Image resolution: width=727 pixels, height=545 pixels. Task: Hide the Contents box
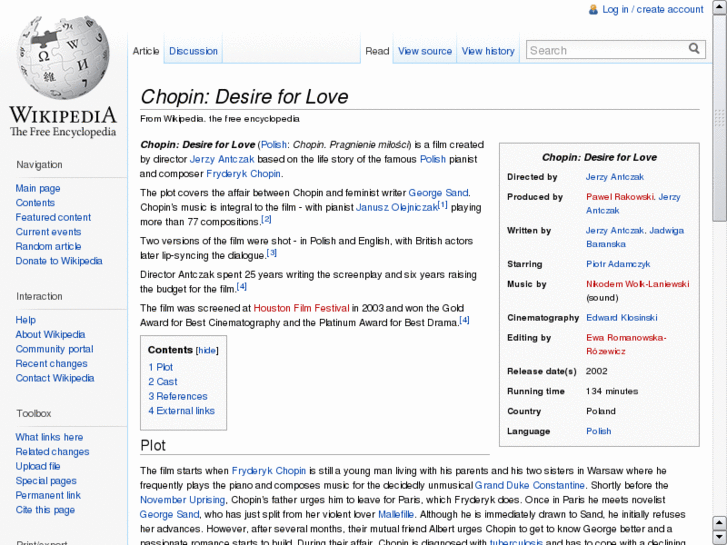207,351
